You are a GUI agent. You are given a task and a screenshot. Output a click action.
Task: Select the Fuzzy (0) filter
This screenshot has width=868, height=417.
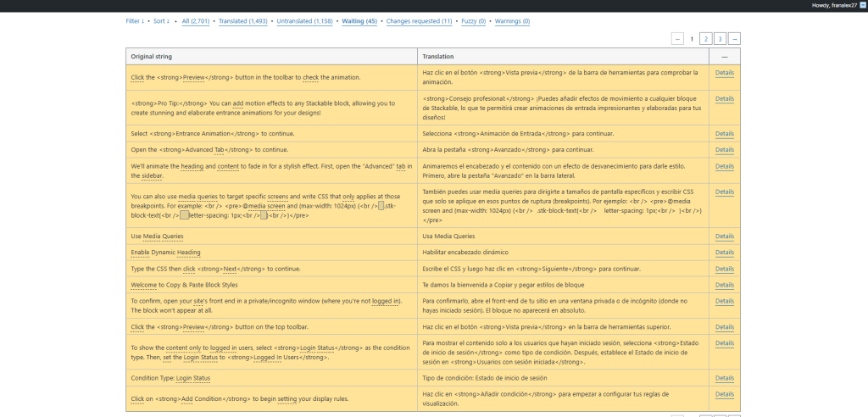click(473, 21)
